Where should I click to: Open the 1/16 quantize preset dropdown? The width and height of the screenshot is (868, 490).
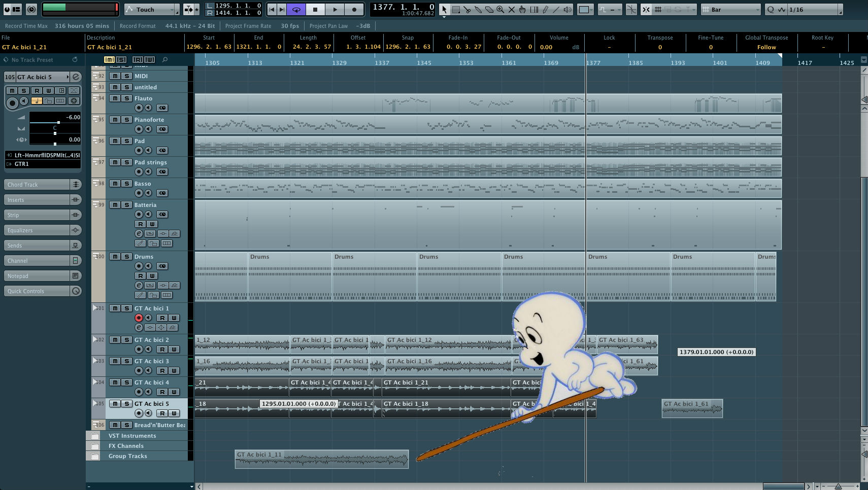(814, 9)
